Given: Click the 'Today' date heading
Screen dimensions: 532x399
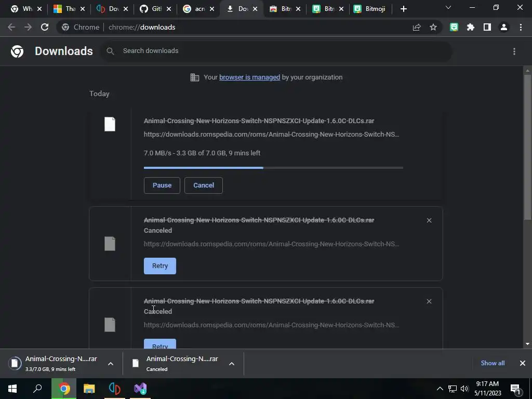Looking at the screenshot, I should click(x=99, y=94).
